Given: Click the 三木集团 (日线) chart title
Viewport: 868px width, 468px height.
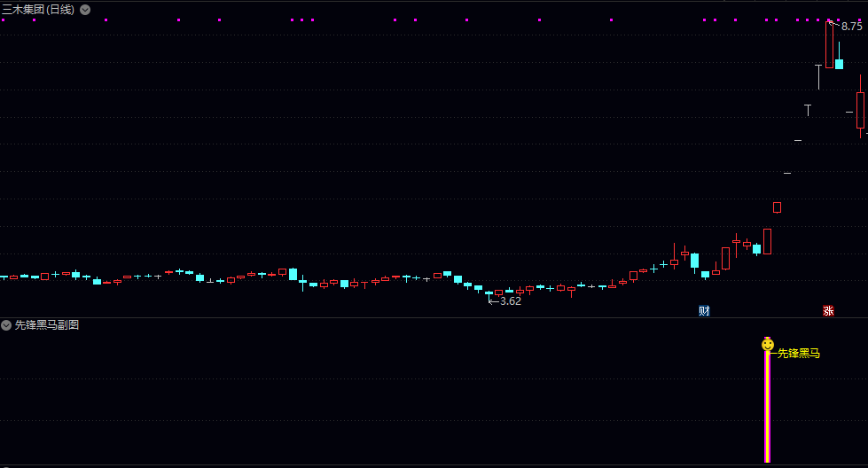Looking at the screenshot, I should pos(38,10).
